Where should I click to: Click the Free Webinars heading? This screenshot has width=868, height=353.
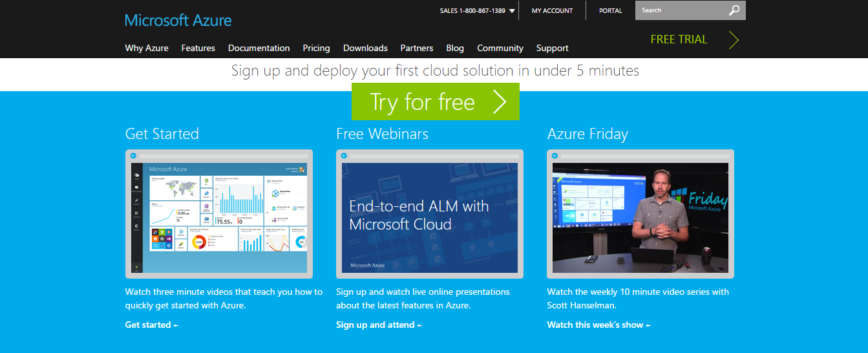pyautogui.click(x=382, y=134)
